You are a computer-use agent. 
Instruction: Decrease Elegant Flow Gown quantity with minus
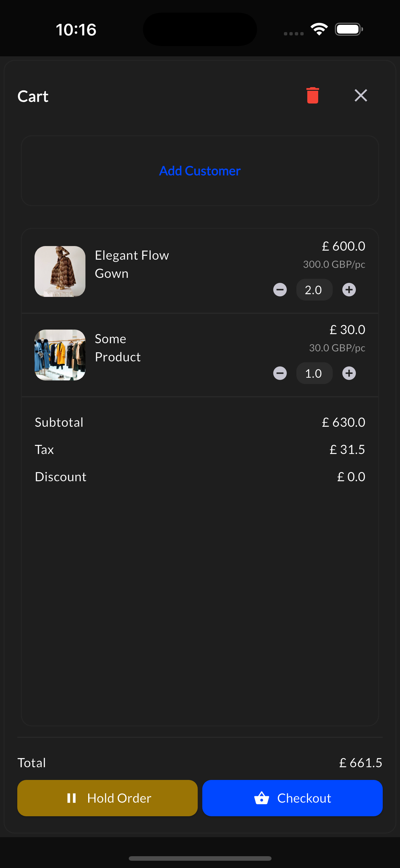tap(280, 290)
